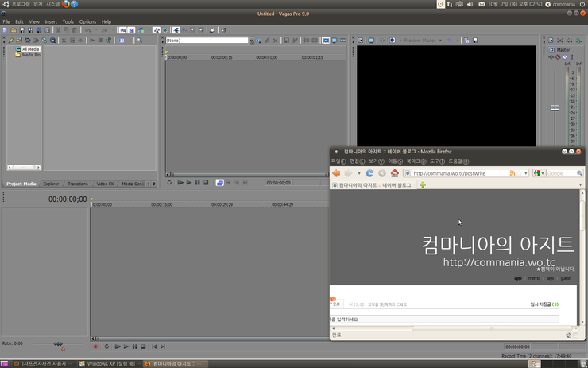Click the Record button in timeline transport
The image size is (588, 368).
tap(95, 347)
